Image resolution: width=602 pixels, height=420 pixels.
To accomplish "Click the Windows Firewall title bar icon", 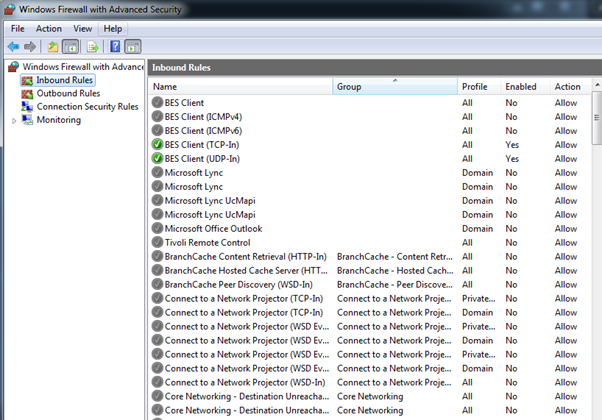I will [x=10, y=9].
